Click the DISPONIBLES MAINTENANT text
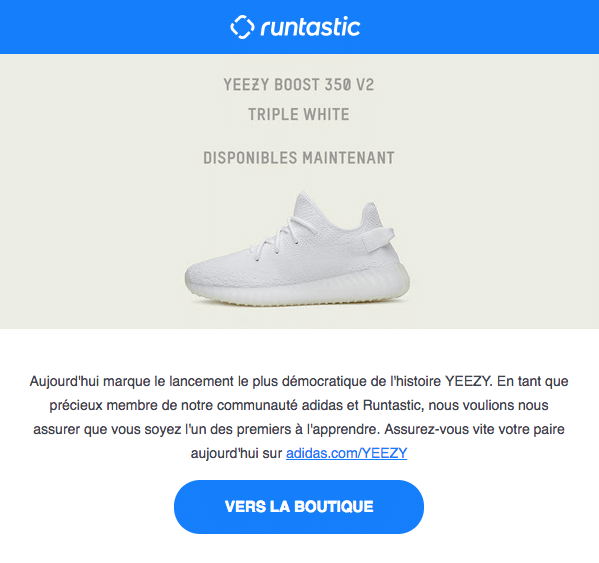This screenshot has width=599, height=563. (299, 158)
